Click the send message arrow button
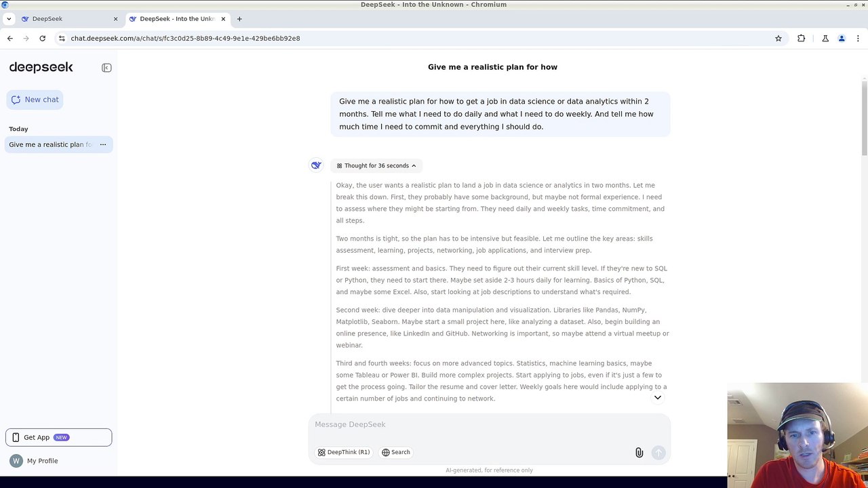Screen dimensions: 868x488 (658, 453)
